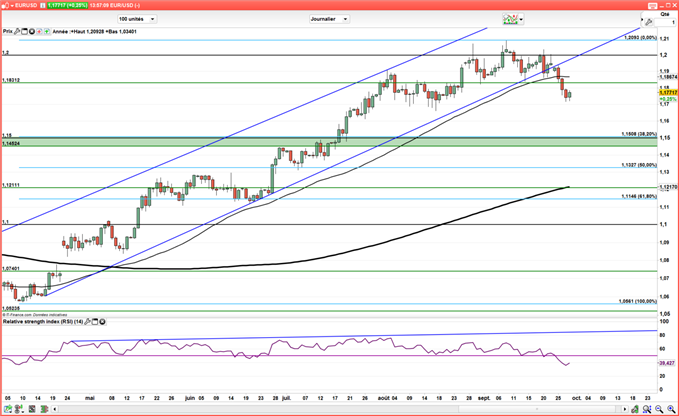This screenshot has width=679, height=416.
Task: Click the red plus indicator icon
Action: click(39, 31)
